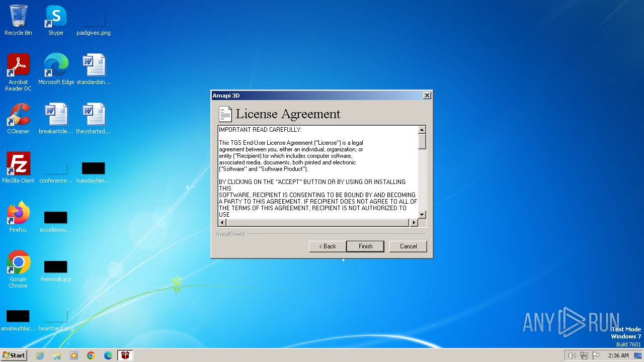Launch Google Chrome from the desktop
This screenshot has width=644, height=362.
(18, 269)
